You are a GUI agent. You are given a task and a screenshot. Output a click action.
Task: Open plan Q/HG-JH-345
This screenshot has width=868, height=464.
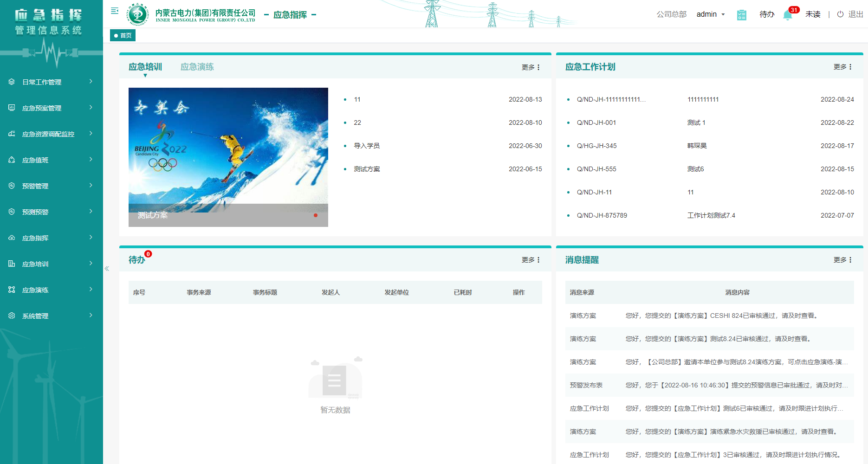tap(597, 146)
